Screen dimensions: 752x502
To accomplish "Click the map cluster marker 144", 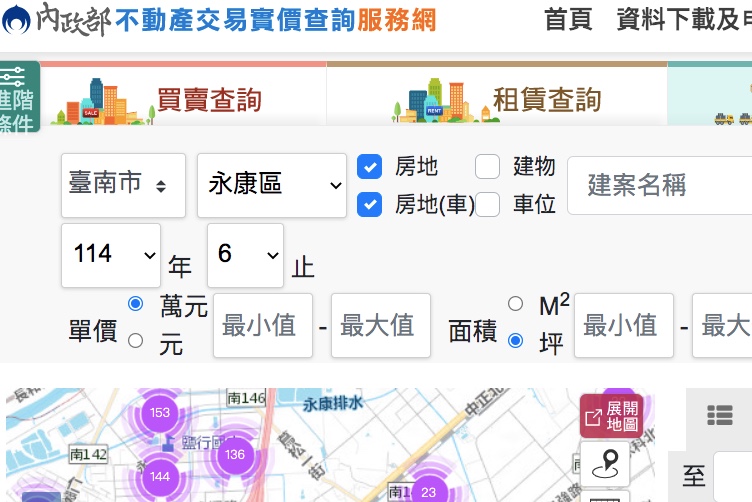I will click(160, 477).
